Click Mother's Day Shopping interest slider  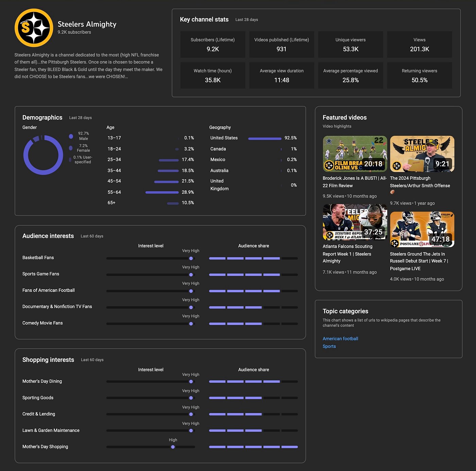point(151,447)
